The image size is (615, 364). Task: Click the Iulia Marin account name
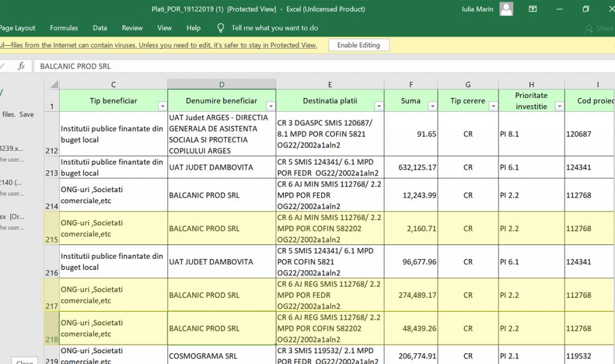[477, 9]
